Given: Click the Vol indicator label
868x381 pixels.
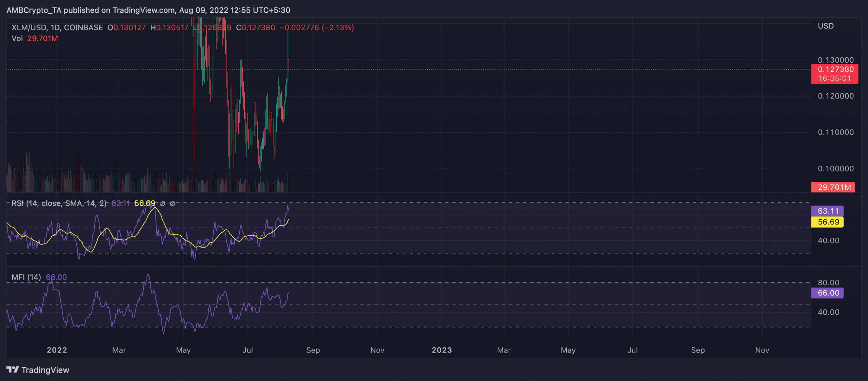Looking at the screenshot, I should (x=17, y=38).
